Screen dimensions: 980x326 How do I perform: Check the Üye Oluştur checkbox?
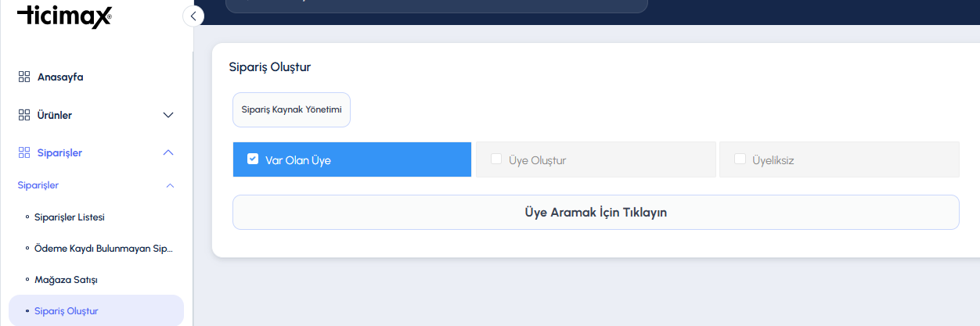(x=496, y=159)
